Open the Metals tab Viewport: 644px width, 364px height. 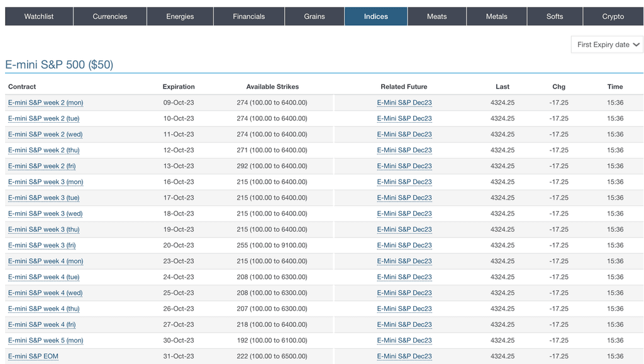496,16
